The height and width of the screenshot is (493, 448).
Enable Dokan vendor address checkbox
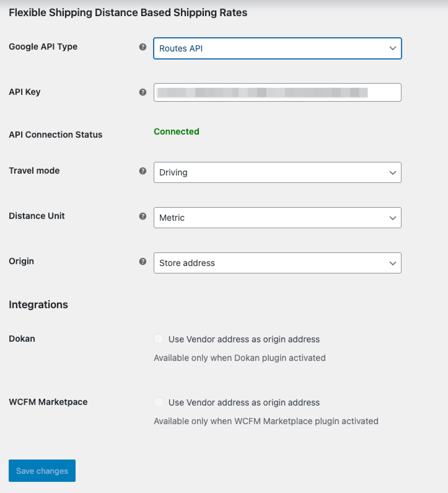click(x=159, y=339)
